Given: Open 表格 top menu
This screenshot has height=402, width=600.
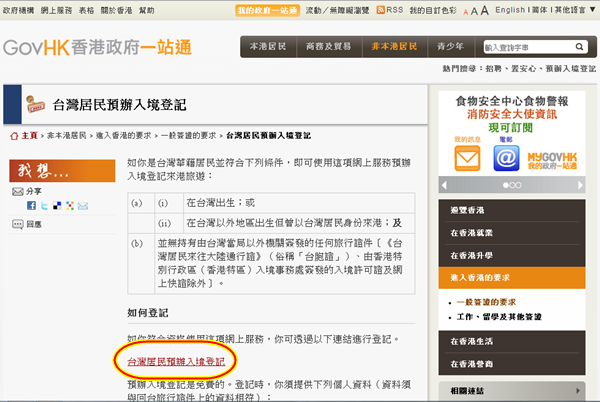Looking at the screenshot, I should [x=86, y=10].
